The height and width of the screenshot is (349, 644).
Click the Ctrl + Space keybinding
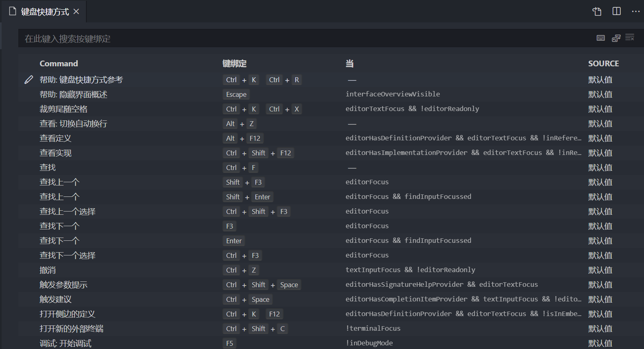pyautogui.click(x=248, y=299)
